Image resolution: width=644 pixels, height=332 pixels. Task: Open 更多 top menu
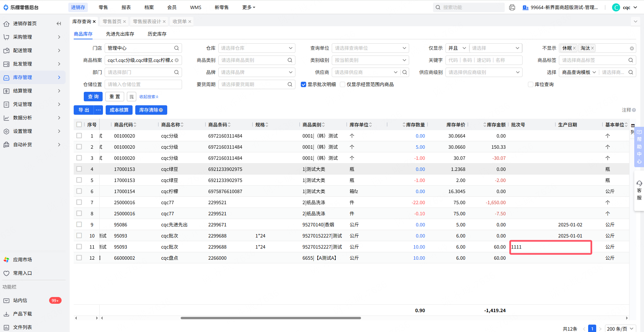coord(249,7)
